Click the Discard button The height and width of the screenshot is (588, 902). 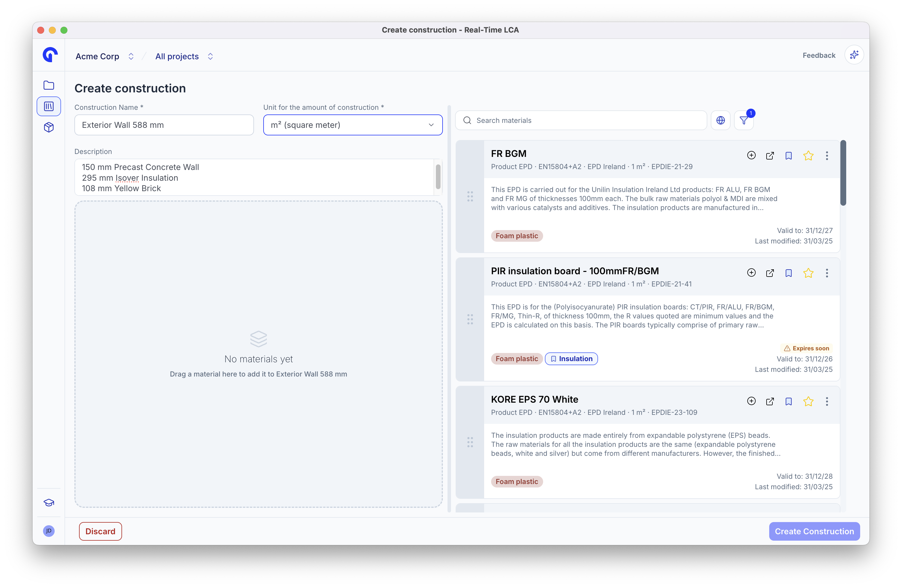(x=101, y=531)
